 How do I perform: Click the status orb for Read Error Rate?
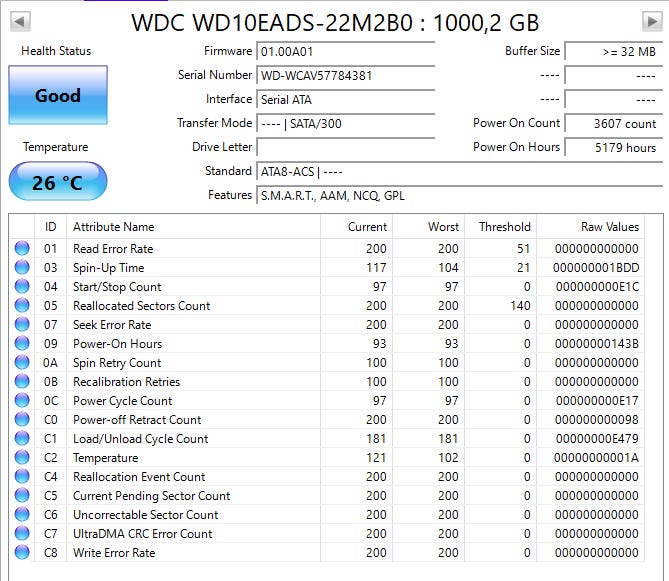click(22, 248)
